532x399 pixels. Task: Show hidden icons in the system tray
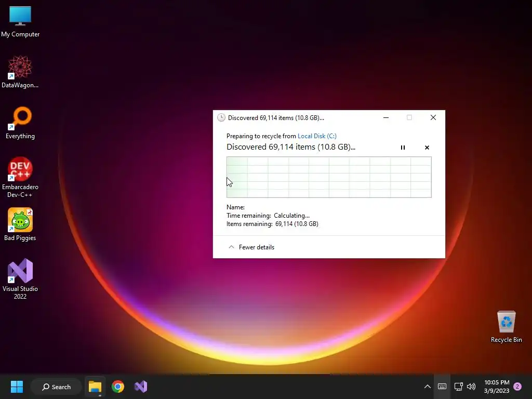428,387
